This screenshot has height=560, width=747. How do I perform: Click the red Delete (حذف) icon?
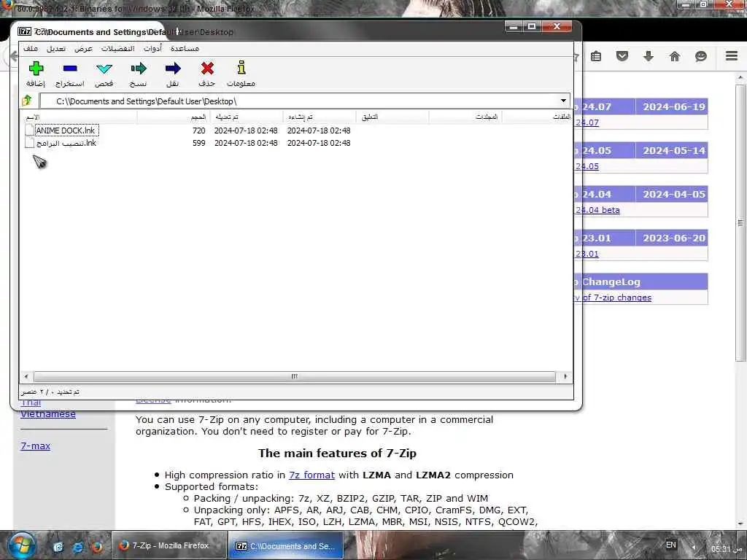207,69
